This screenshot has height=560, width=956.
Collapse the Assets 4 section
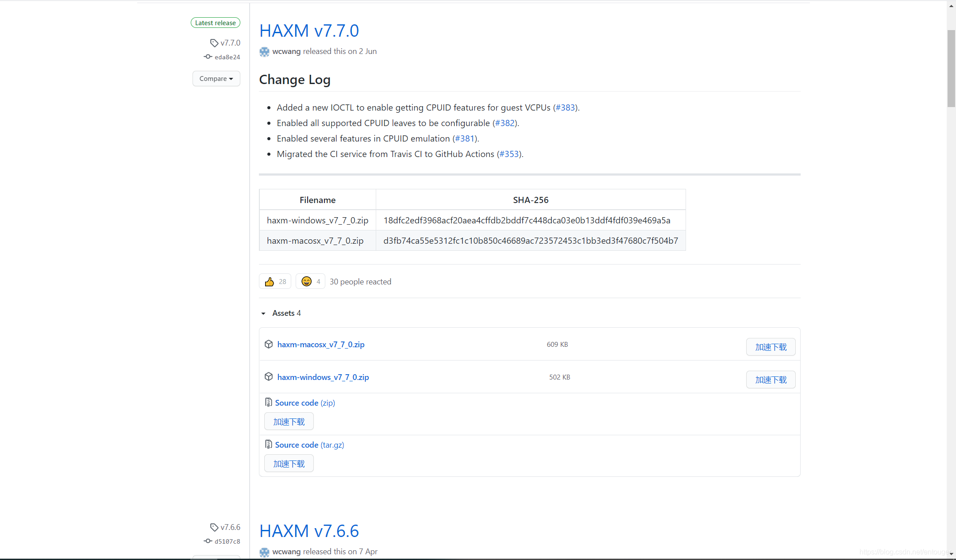[x=263, y=313]
